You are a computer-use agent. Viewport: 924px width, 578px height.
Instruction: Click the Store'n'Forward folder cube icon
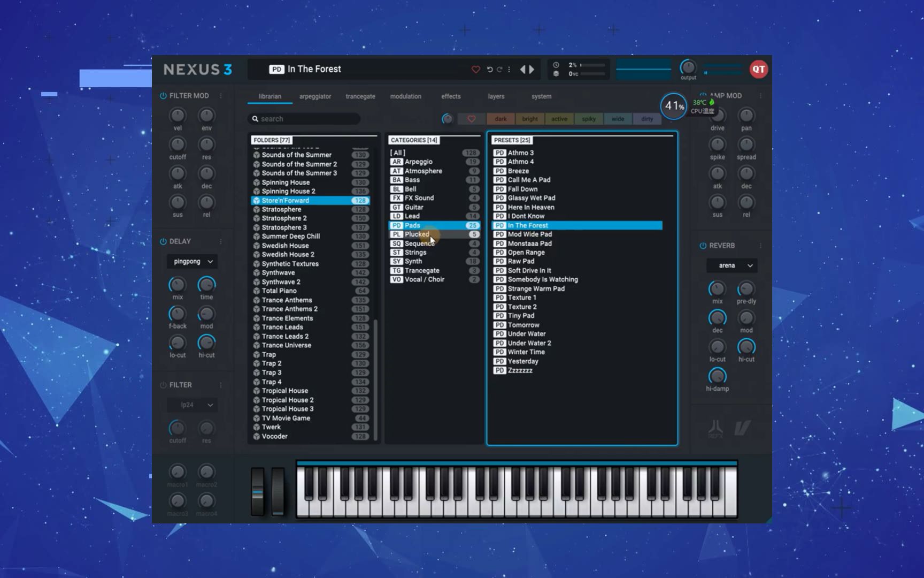pyautogui.click(x=256, y=201)
